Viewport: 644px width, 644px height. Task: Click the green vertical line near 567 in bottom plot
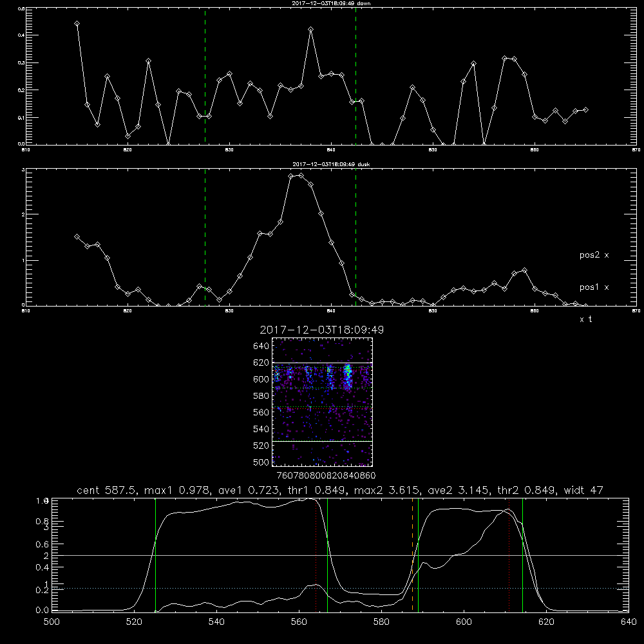pos(327,555)
